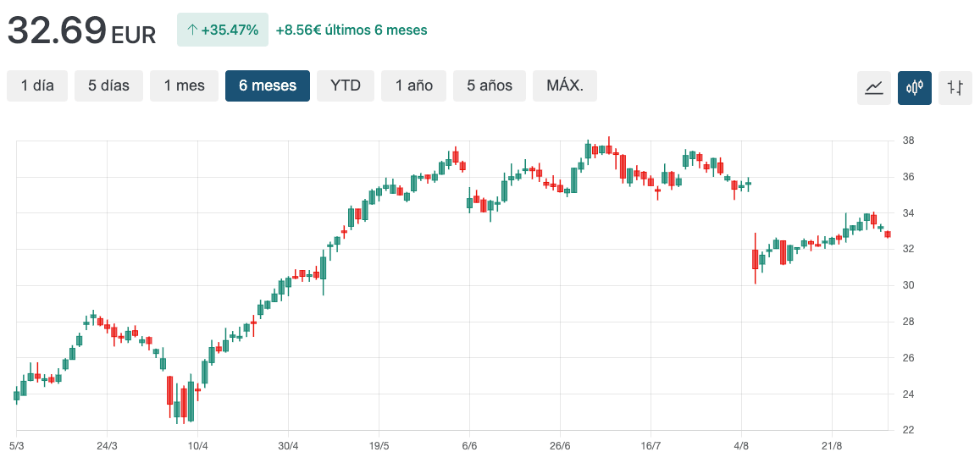Click the 26/6 date label on x-axis
Screen dimensions: 980x463
(560, 446)
